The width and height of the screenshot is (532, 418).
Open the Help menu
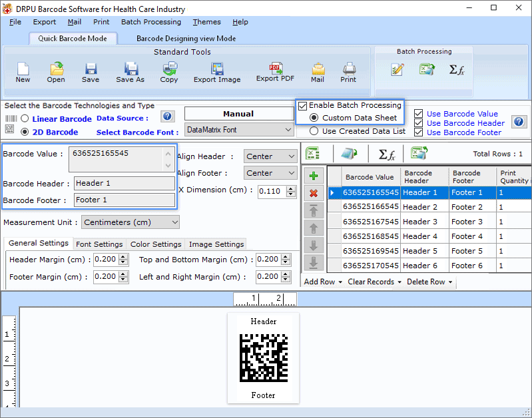click(240, 22)
